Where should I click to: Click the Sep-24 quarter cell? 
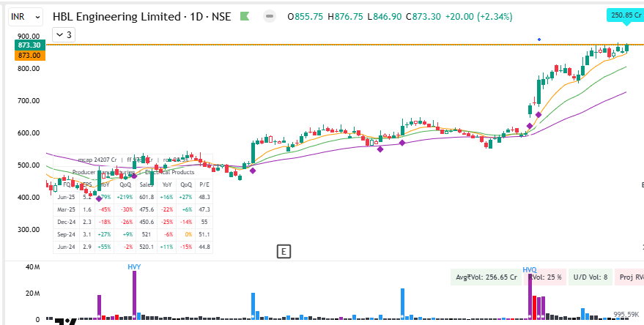pyautogui.click(x=66, y=235)
